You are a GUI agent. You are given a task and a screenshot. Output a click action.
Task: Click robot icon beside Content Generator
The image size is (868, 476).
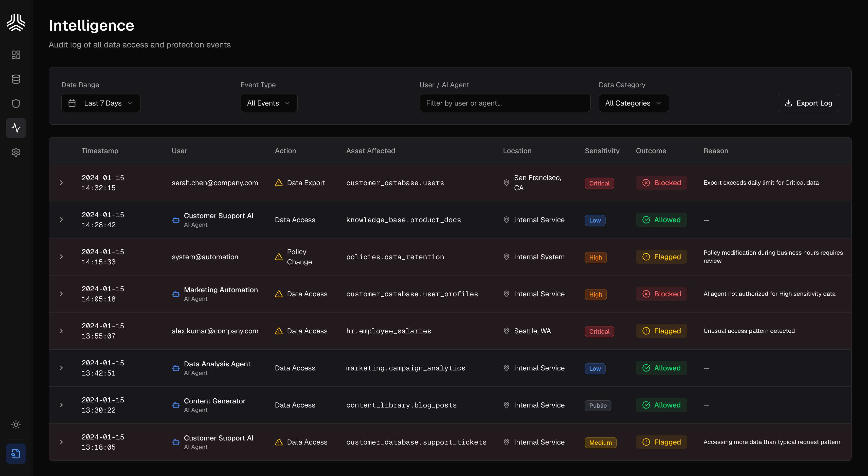[x=176, y=405]
